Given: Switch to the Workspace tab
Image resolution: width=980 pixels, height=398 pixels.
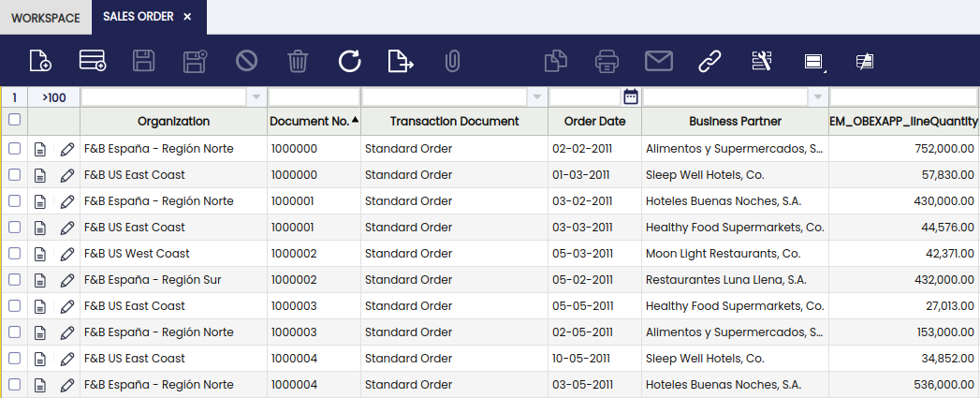Looking at the screenshot, I should point(46,18).
